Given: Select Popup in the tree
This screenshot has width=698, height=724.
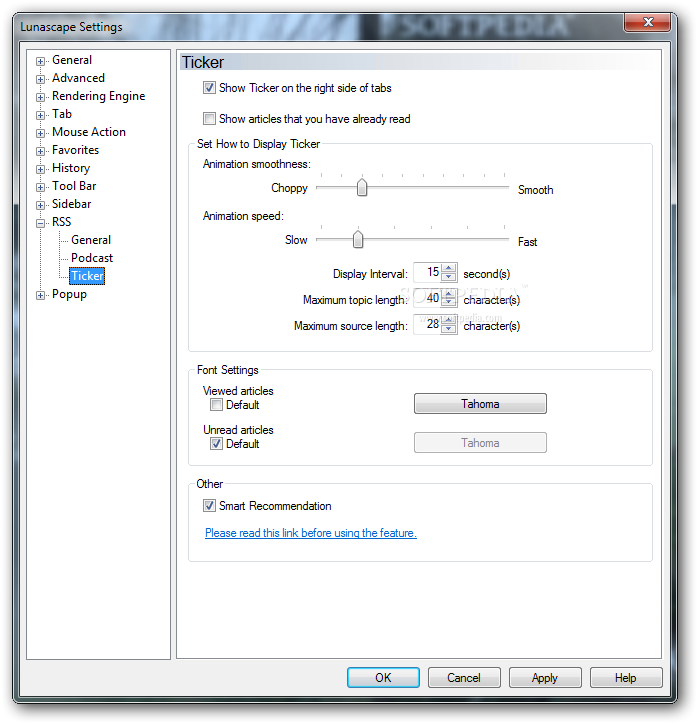Looking at the screenshot, I should [x=69, y=294].
